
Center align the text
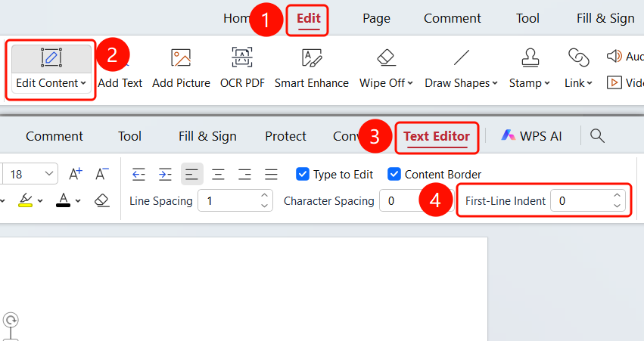click(218, 175)
